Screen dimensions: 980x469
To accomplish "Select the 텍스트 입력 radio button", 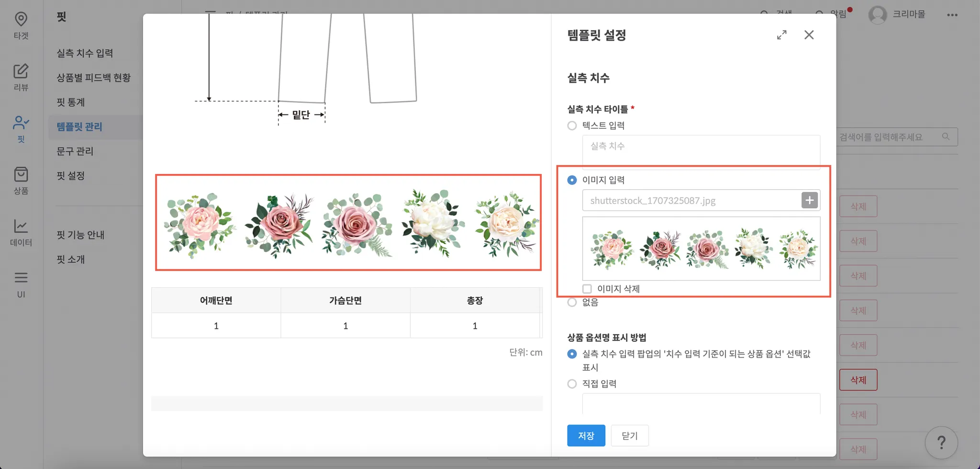I will click(x=572, y=126).
